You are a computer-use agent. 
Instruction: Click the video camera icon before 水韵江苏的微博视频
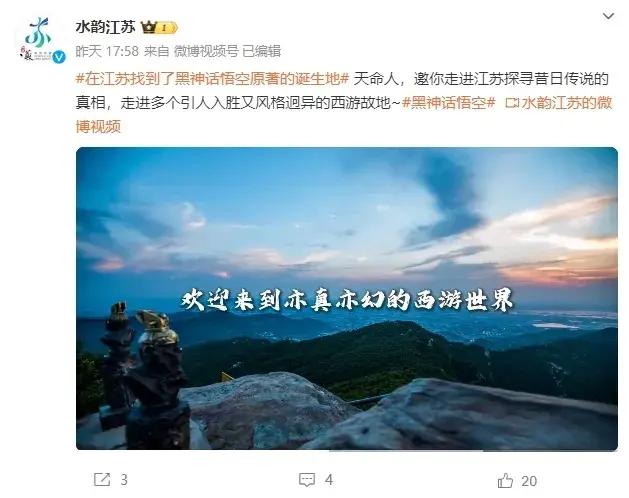512,103
